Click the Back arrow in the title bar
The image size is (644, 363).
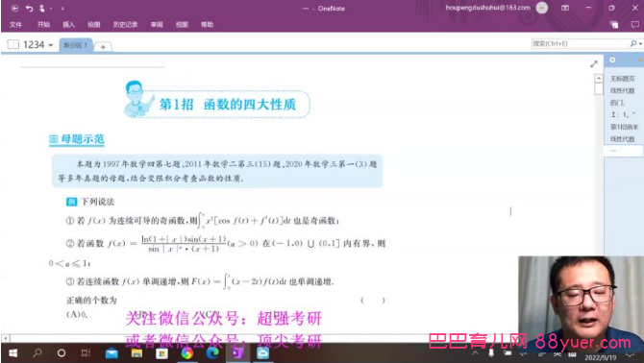[14, 9]
